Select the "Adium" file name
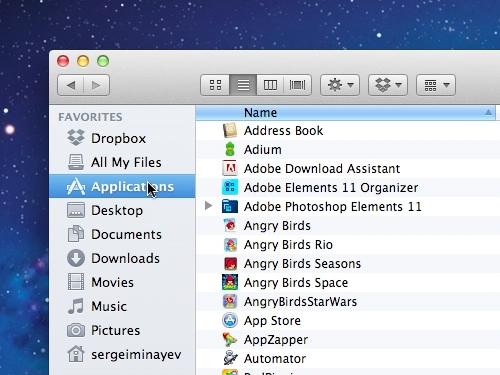500x375 pixels. 263,150
